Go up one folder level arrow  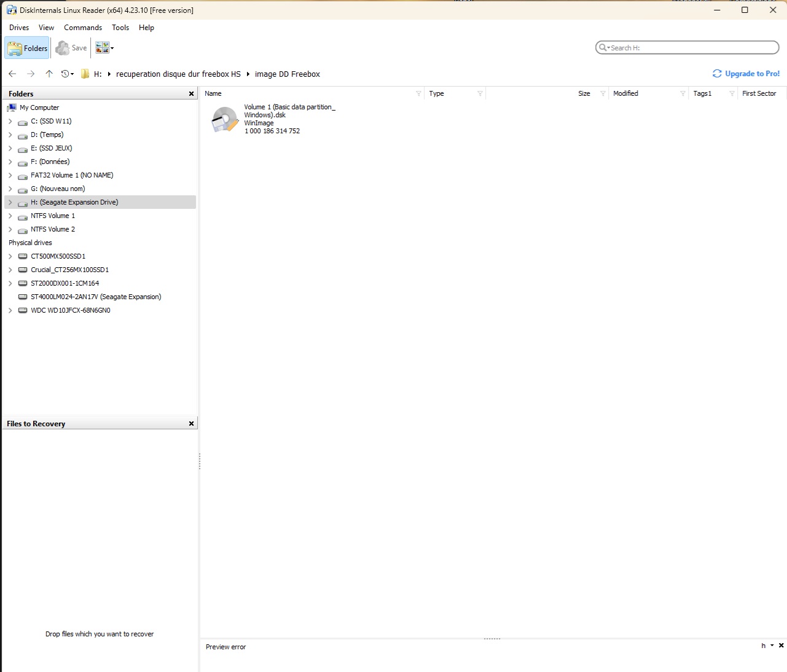49,74
